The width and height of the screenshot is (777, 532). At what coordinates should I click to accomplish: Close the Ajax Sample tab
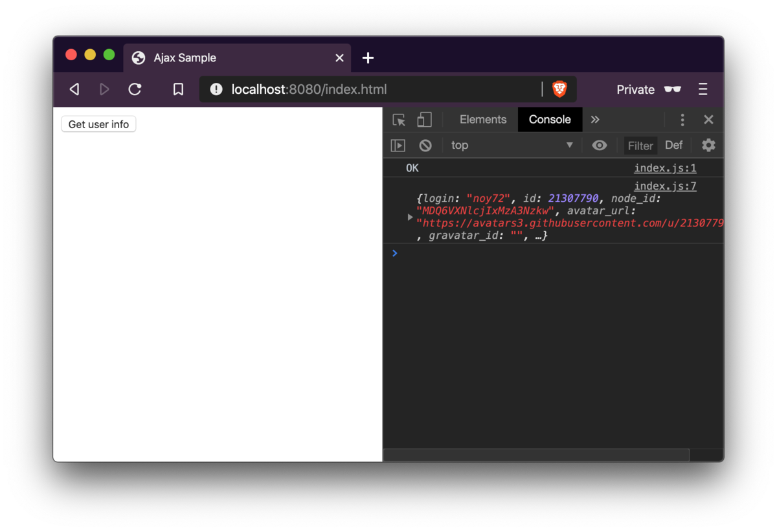pyautogui.click(x=339, y=58)
